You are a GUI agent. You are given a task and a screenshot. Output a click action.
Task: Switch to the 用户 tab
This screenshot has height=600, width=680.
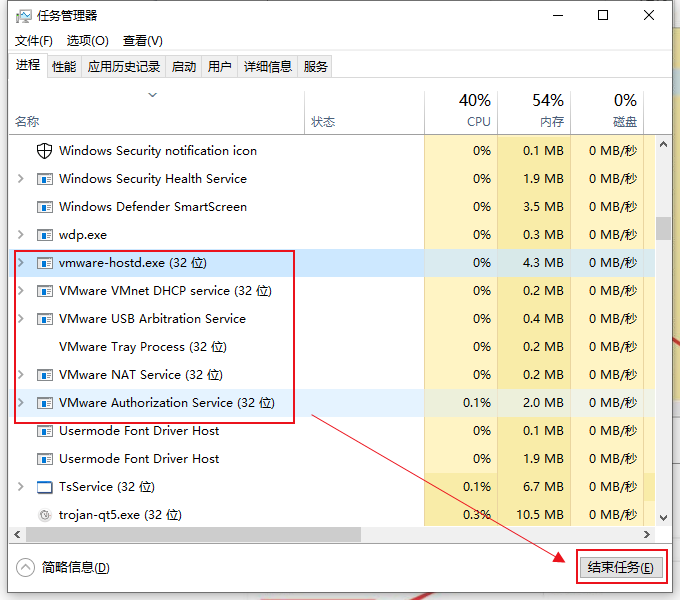(x=219, y=67)
